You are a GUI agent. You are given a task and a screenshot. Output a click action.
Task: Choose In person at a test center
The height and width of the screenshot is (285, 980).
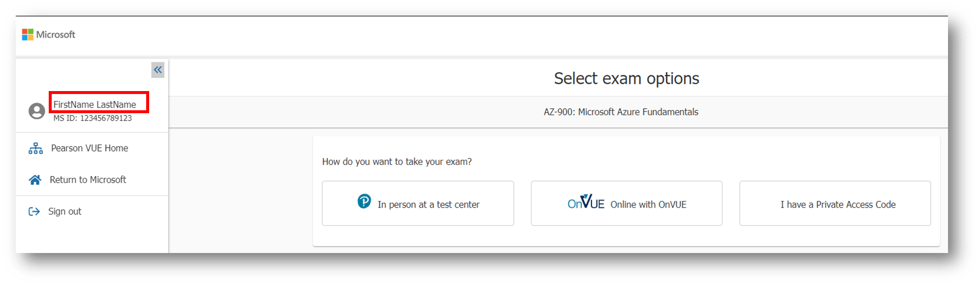pyautogui.click(x=418, y=203)
